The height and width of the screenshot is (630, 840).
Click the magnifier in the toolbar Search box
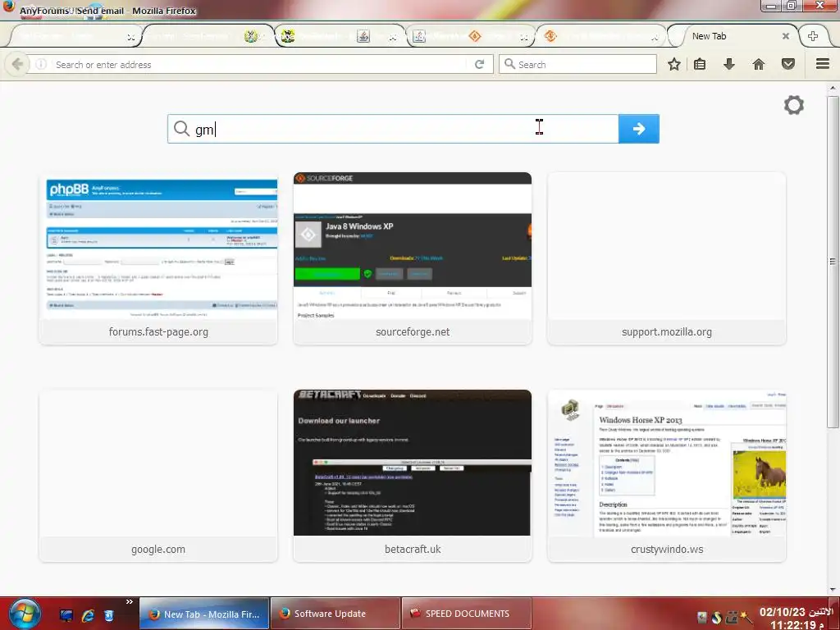509,64
